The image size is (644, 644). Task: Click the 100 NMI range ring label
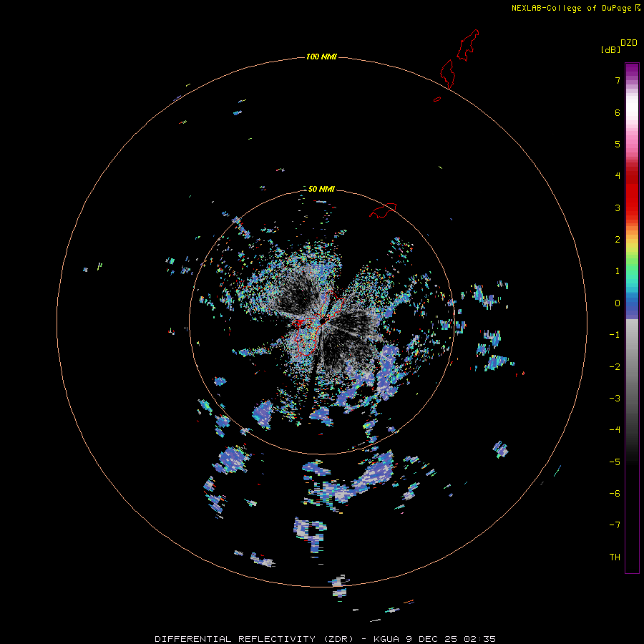[x=321, y=57]
